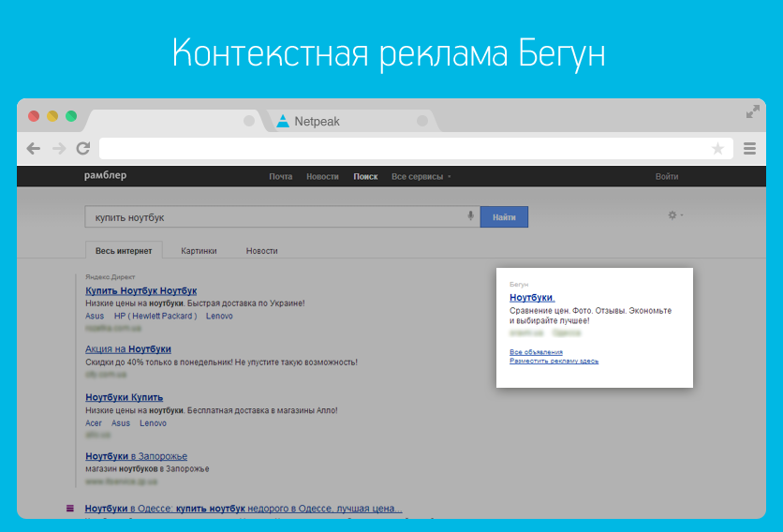Open search settings gear dropdown
This screenshot has width=783, height=532.
675,215
